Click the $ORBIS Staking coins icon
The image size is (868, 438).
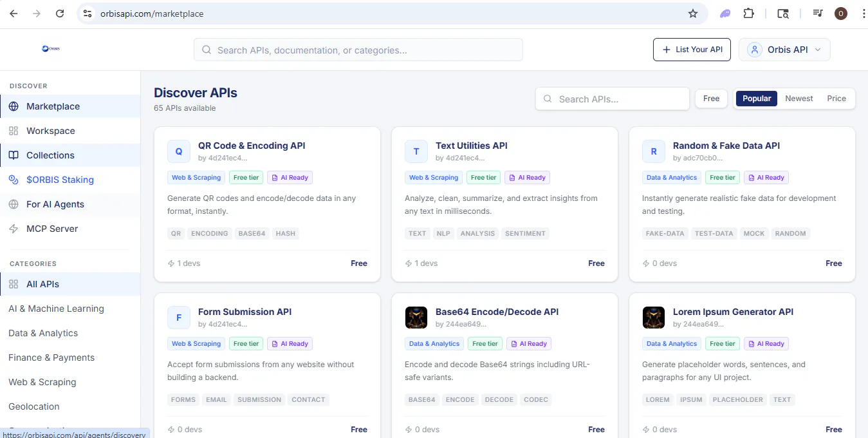point(14,180)
